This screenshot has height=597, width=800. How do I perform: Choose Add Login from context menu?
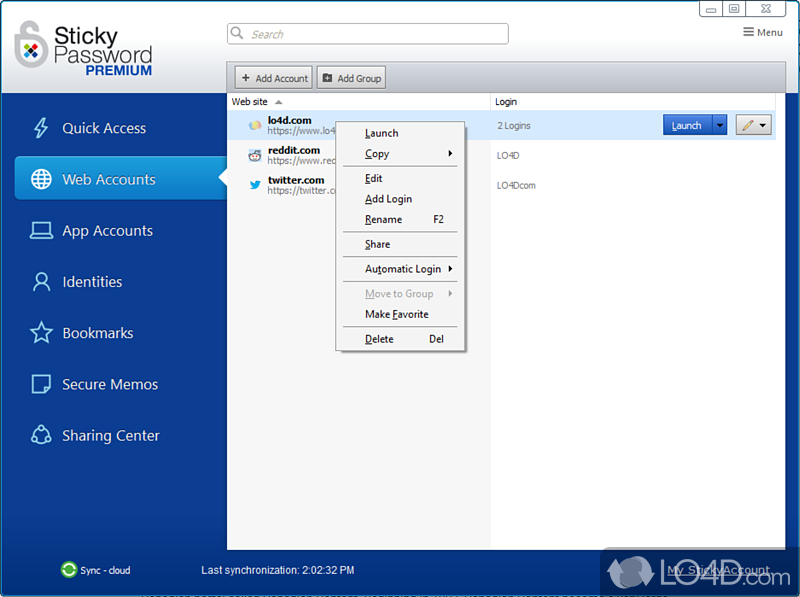388,199
